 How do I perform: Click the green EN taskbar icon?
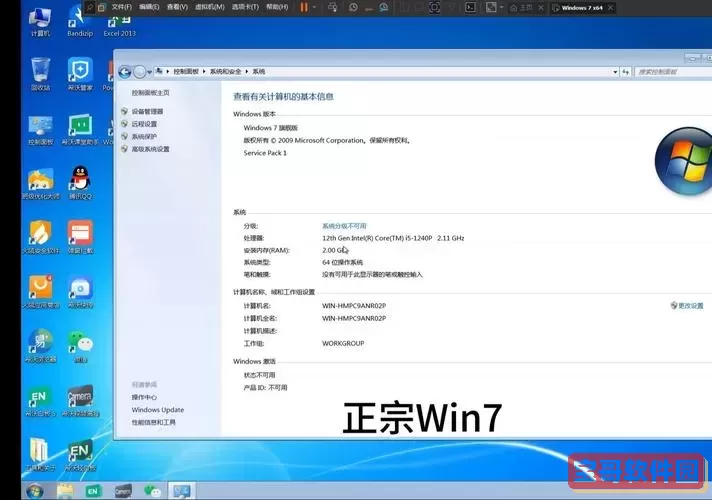tap(93, 491)
